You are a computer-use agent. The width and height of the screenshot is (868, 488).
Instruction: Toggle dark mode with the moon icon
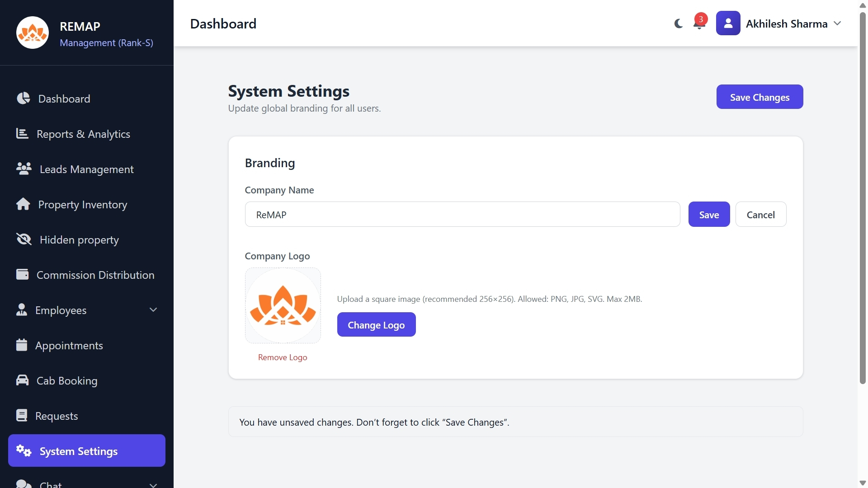[x=678, y=23]
